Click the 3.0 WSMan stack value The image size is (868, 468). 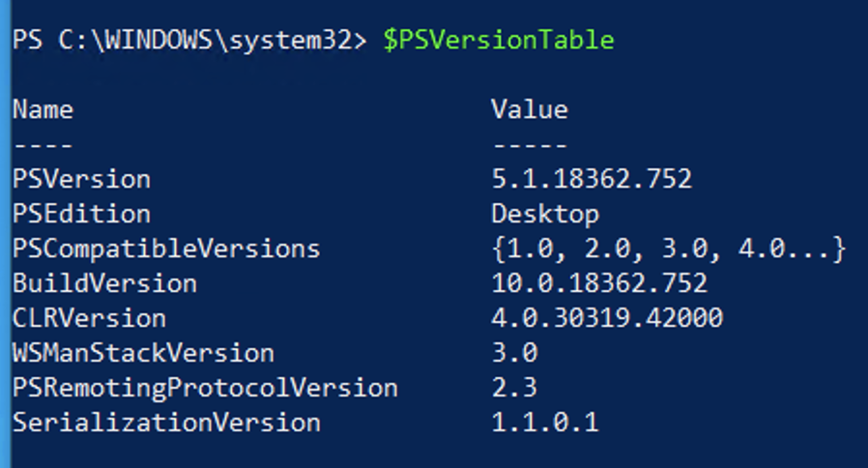click(514, 353)
